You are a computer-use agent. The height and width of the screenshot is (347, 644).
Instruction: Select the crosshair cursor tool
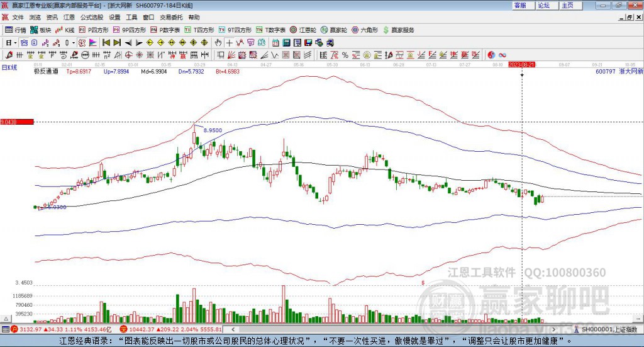(229, 42)
